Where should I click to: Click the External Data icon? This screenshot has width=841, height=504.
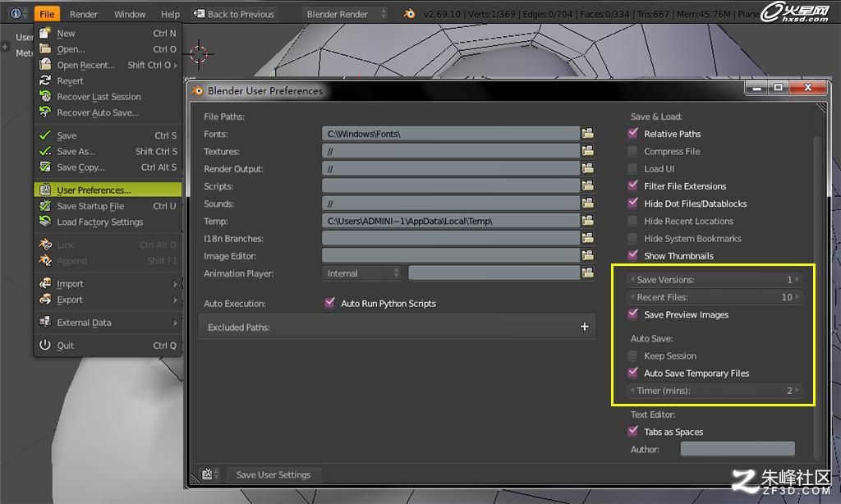point(46,323)
